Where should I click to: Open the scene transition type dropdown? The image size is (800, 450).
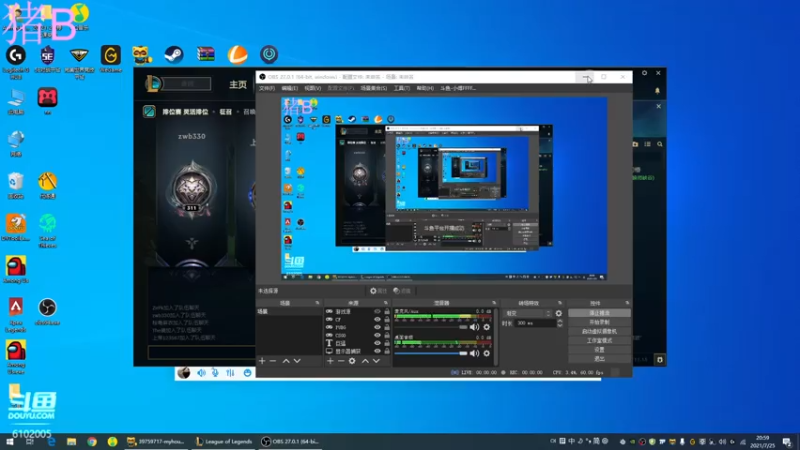click(x=528, y=313)
